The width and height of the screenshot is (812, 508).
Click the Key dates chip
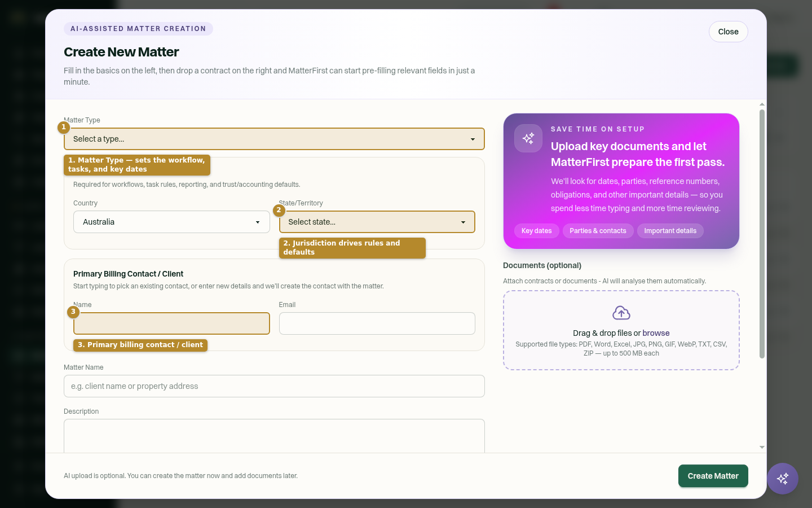536,231
